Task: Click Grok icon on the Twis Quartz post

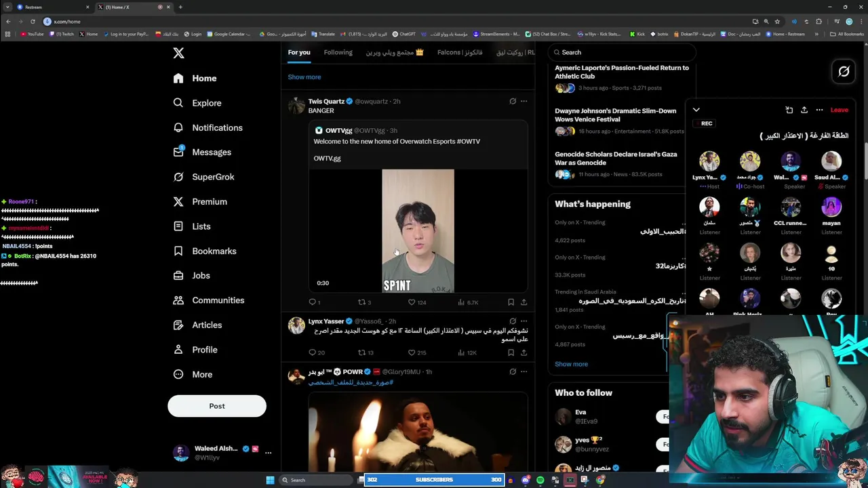Action: coord(513,101)
